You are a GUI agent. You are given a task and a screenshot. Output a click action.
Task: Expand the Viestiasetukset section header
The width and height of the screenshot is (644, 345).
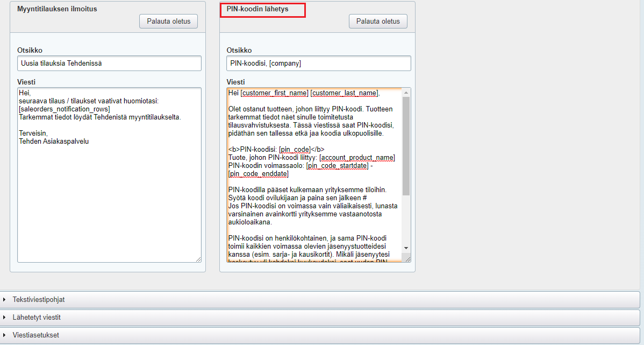coord(35,335)
